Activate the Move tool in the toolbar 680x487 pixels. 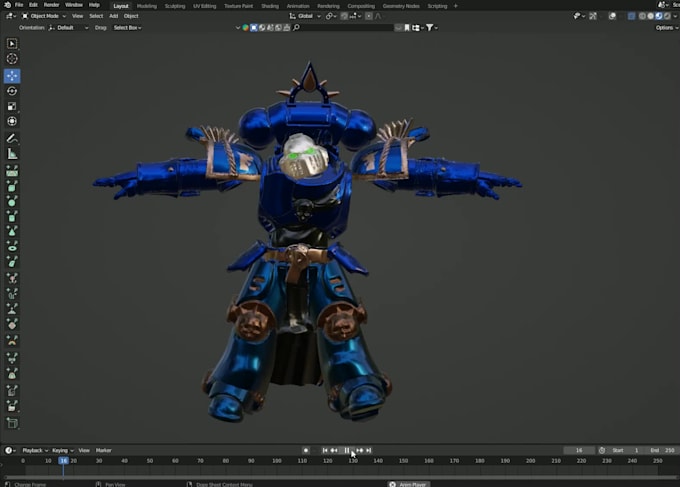pos(12,76)
